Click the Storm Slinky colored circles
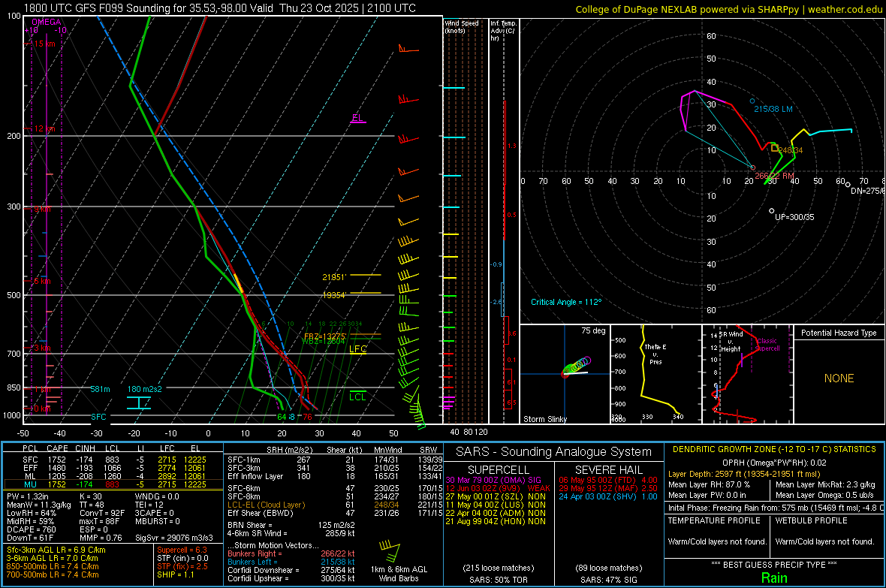 tap(577, 366)
